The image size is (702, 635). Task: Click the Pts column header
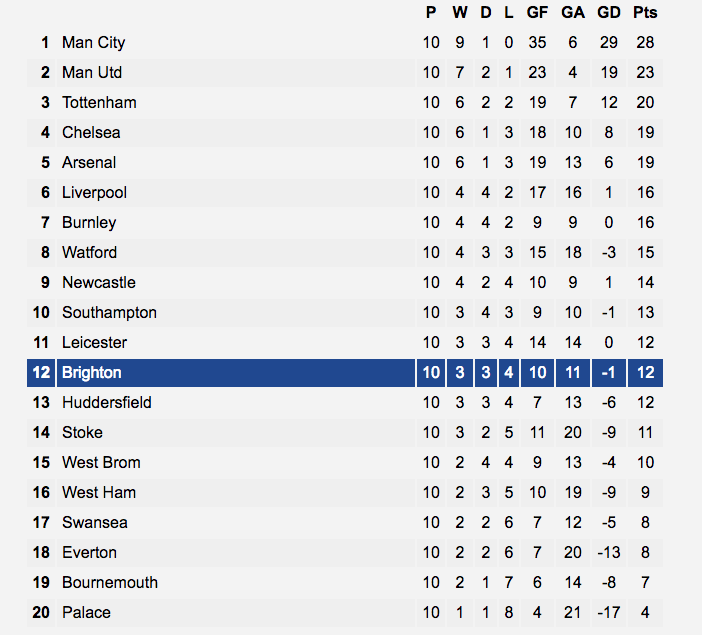coord(645,13)
